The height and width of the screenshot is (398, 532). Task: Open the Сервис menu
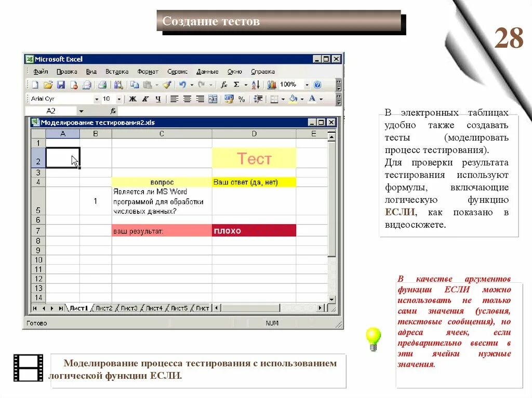pos(178,72)
